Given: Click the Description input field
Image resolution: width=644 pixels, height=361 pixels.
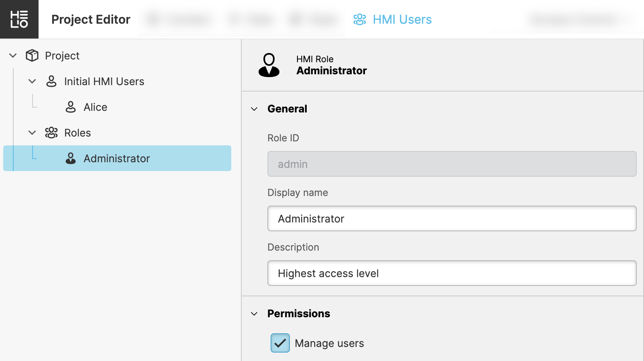Looking at the screenshot, I should (452, 273).
